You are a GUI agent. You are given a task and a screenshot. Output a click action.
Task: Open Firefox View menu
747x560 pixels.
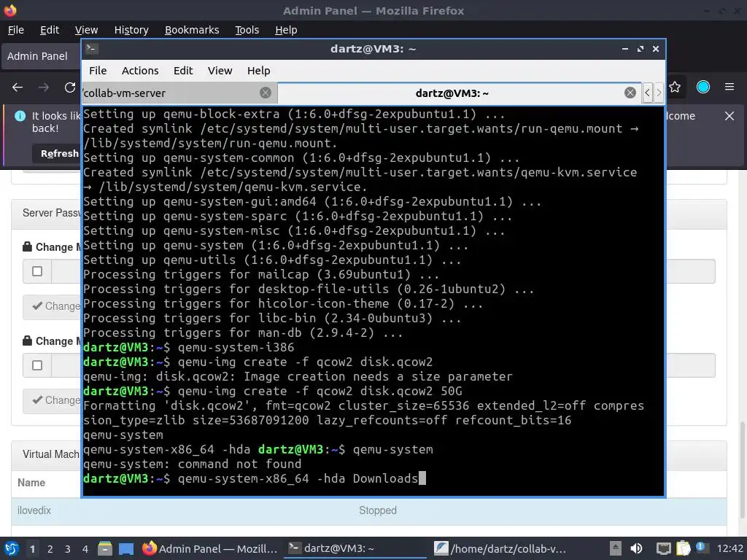[86, 30]
